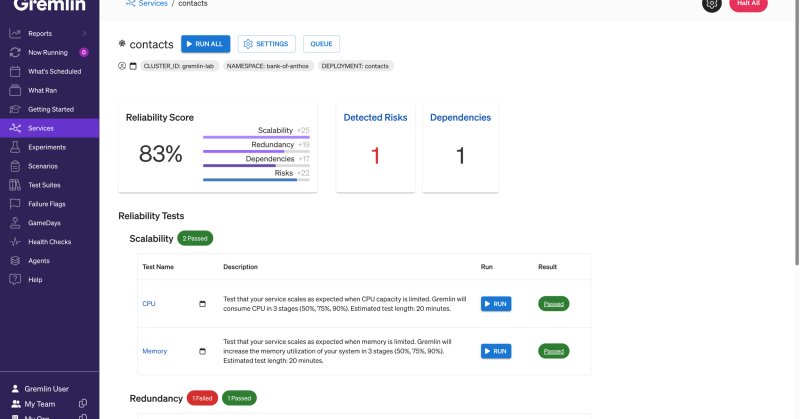Click the Health Checks pulse icon
The width and height of the screenshot is (800, 419).
[15, 242]
